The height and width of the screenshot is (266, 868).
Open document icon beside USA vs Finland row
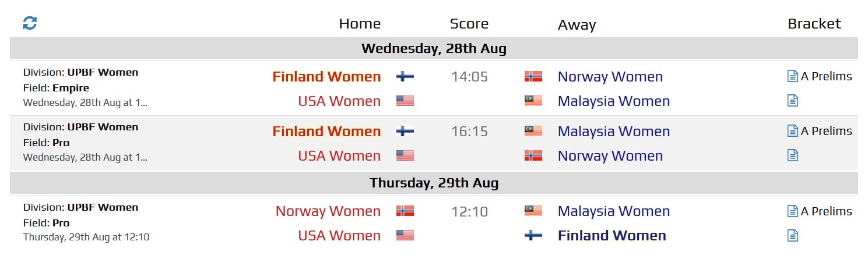coord(792,235)
